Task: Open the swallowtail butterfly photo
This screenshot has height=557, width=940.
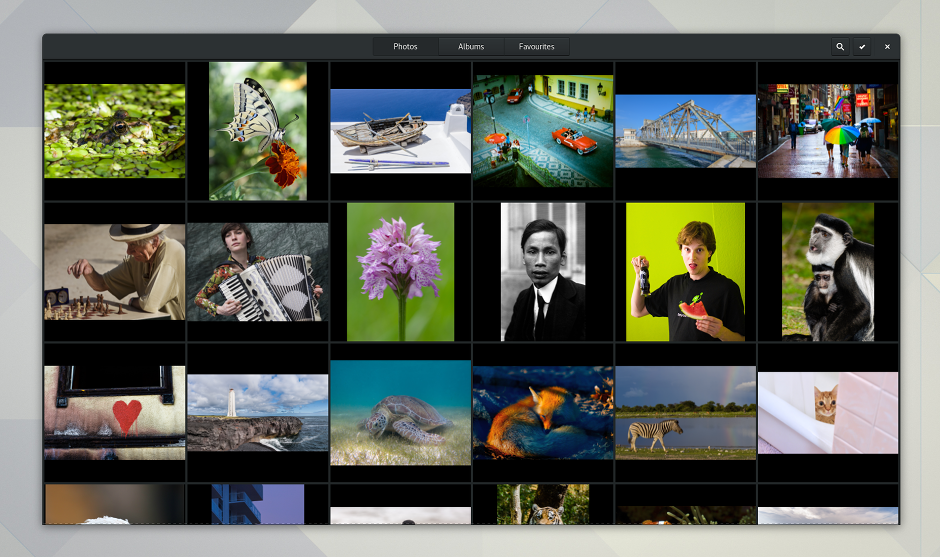Action: 257,131
